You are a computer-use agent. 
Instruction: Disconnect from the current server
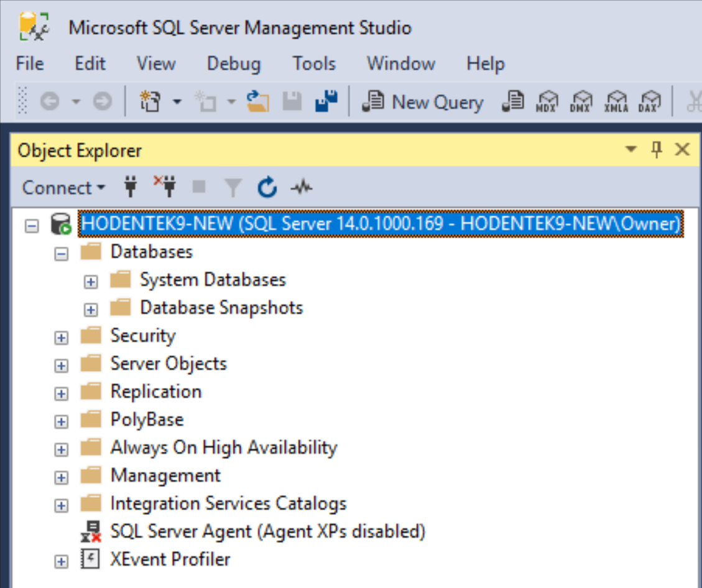tap(165, 186)
